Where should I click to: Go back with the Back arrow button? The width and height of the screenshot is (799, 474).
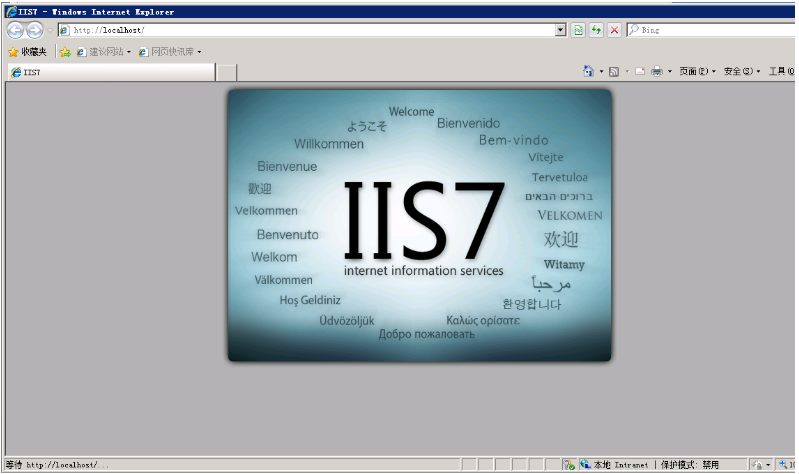coord(15,31)
